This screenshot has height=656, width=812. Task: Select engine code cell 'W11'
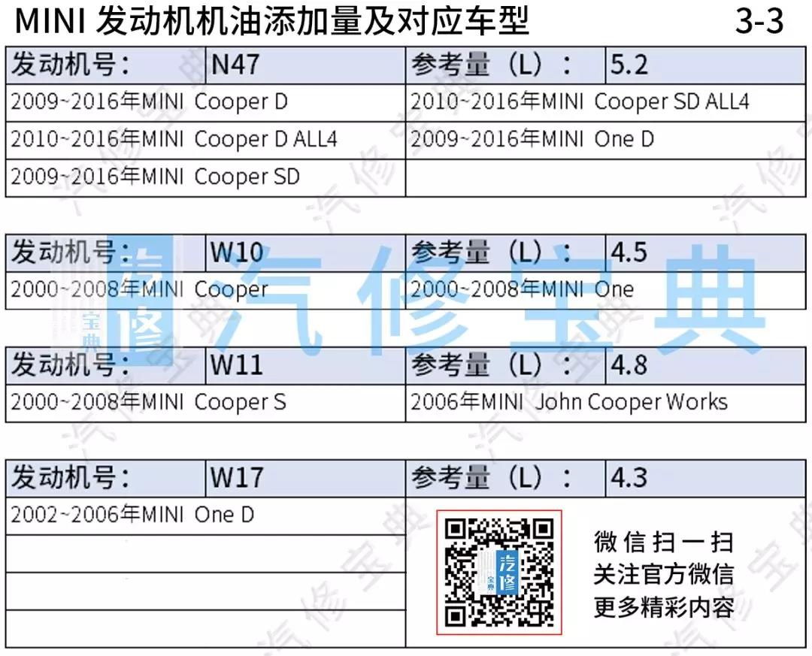[305, 365]
